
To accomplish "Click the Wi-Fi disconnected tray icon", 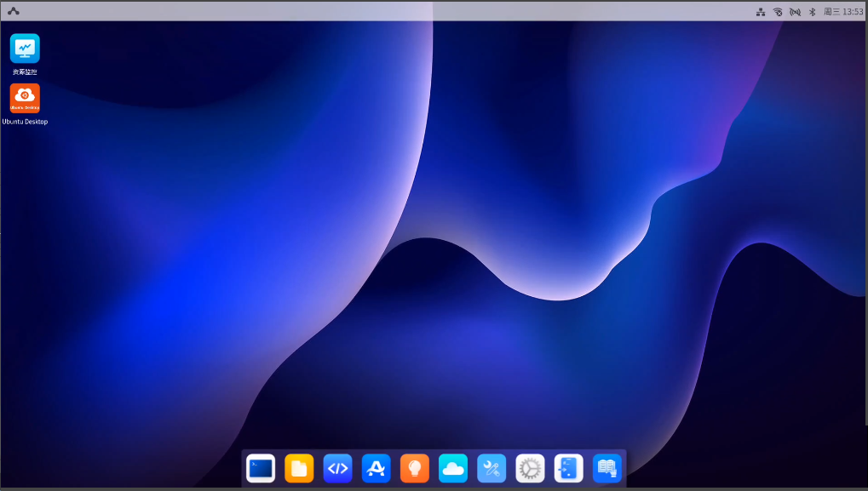I will coord(778,12).
